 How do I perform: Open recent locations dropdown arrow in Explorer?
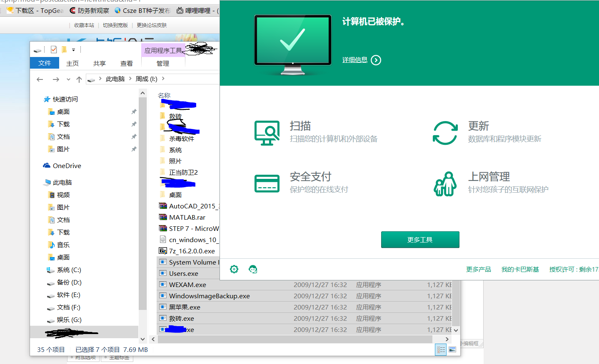pyautogui.click(x=68, y=79)
